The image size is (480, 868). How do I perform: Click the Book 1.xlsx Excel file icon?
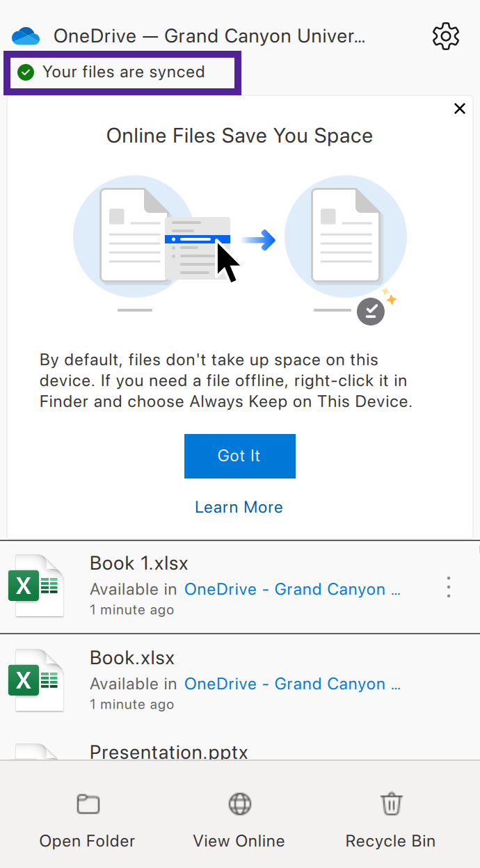pyautogui.click(x=36, y=586)
